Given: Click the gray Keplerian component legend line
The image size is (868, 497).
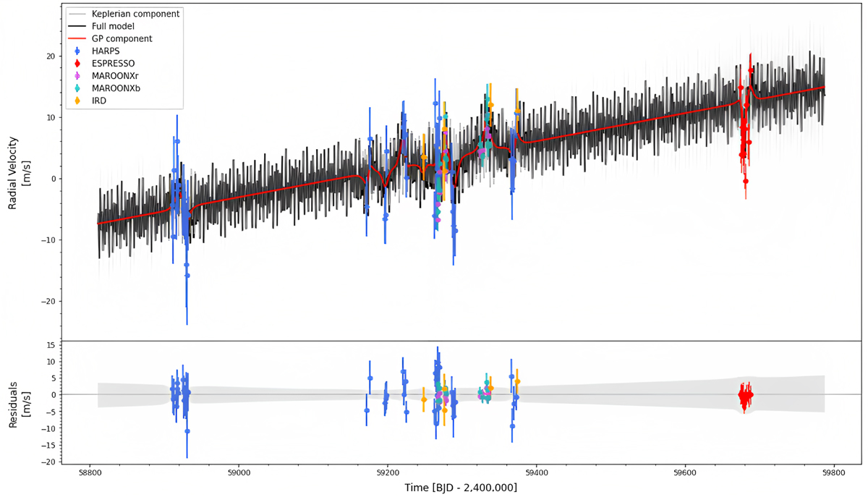Looking at the screenshot, I should click(x=77, y=14).
